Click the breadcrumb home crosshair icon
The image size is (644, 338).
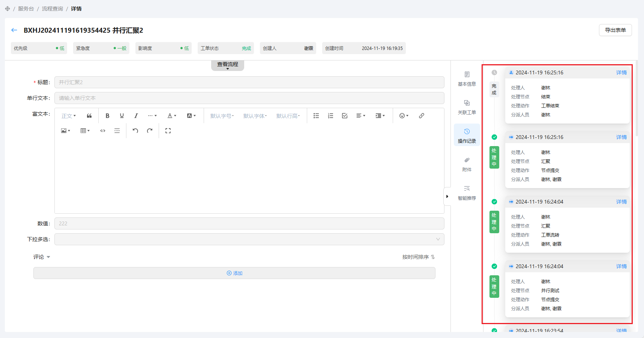(8, 9)
